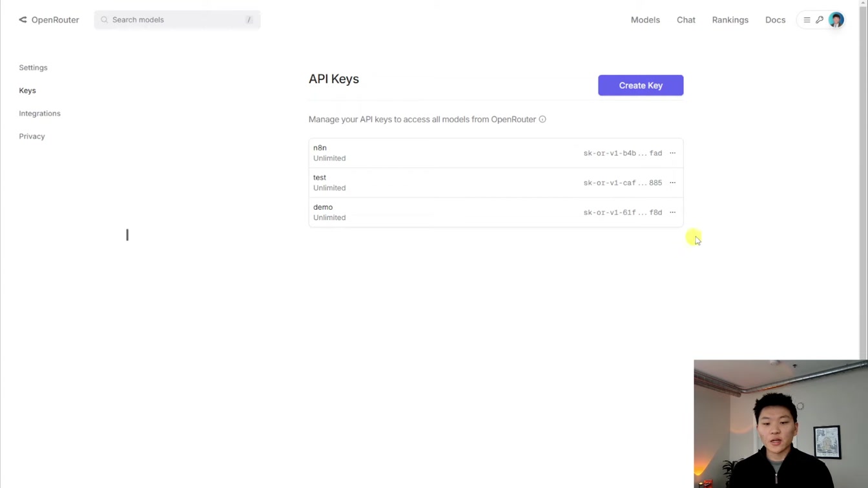Open the options menu for demo key
This screenshot has width=868, height=488.
pos(672,212)
